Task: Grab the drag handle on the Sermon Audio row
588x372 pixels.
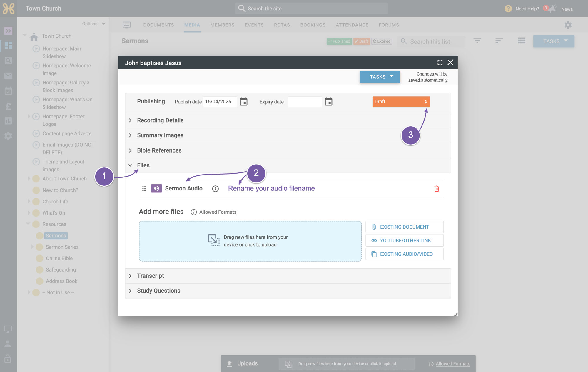Action: pyautogui.click(x=144, y=189)
